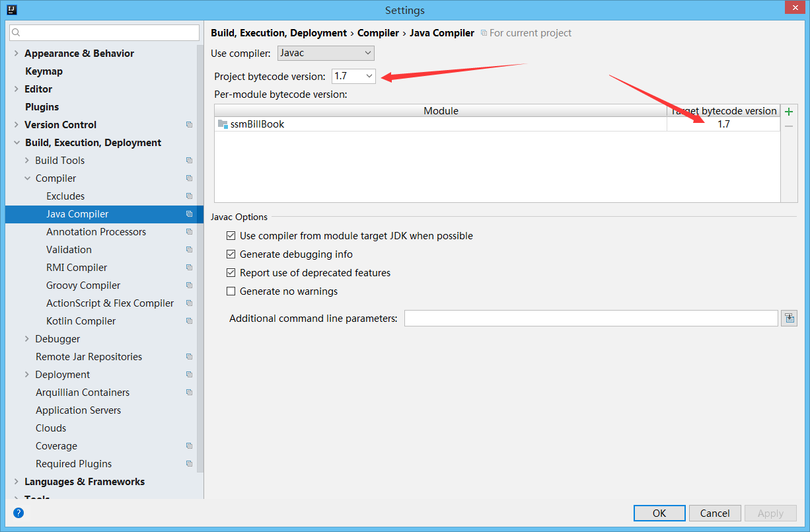Click Build, Execution, Deployment breadcrumb
Viewport: 810px width, 532px height.
(x=279, y=33)
